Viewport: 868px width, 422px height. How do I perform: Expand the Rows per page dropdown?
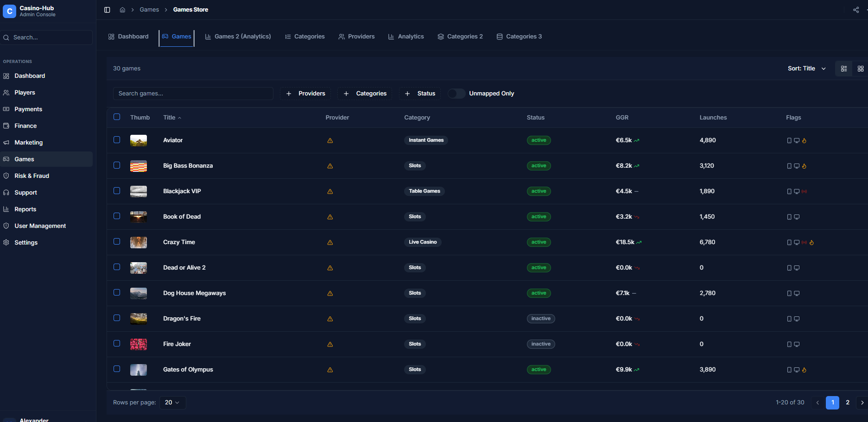tap(172, 403)
